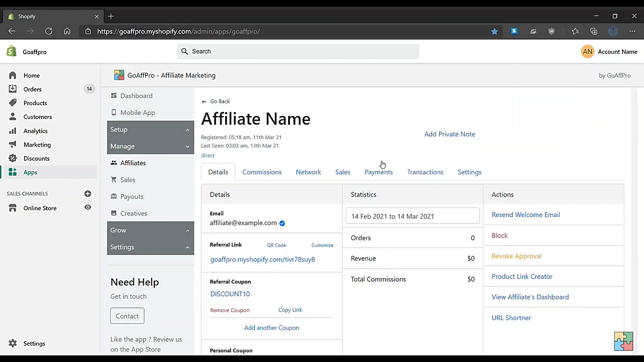The image size is (644, 362).
Task: Bookmark this page with the star icon
Action: pos(495,31)
